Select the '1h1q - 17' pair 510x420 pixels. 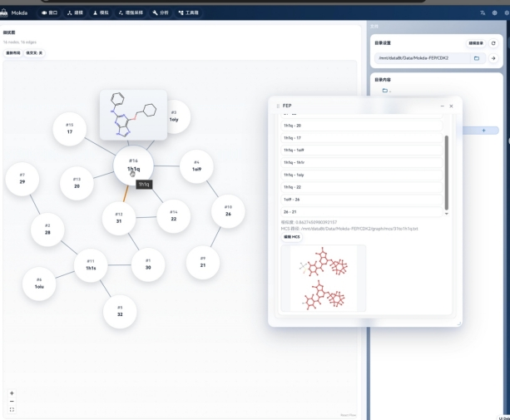coord(362,138)
